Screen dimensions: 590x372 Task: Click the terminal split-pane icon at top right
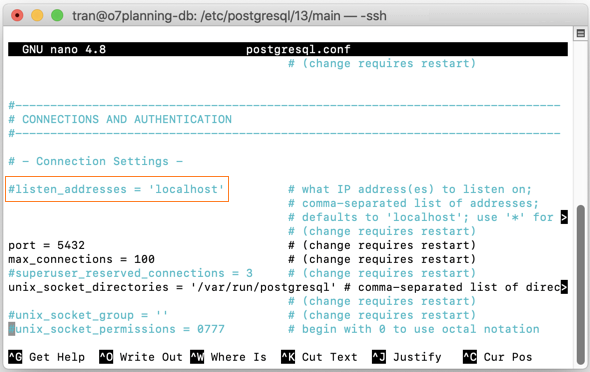tap(581, 33)
